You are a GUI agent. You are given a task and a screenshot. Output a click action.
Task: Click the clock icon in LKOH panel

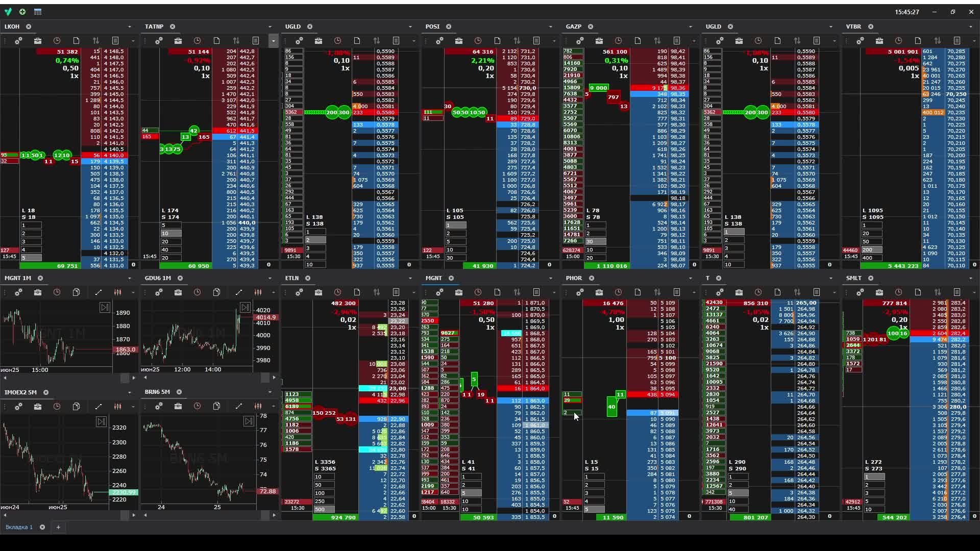57,41
